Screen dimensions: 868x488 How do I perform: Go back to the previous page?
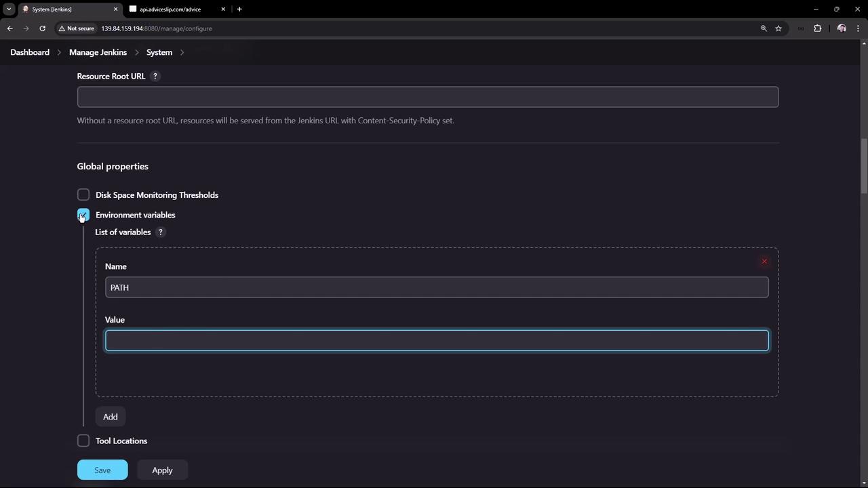coord(10,28)
